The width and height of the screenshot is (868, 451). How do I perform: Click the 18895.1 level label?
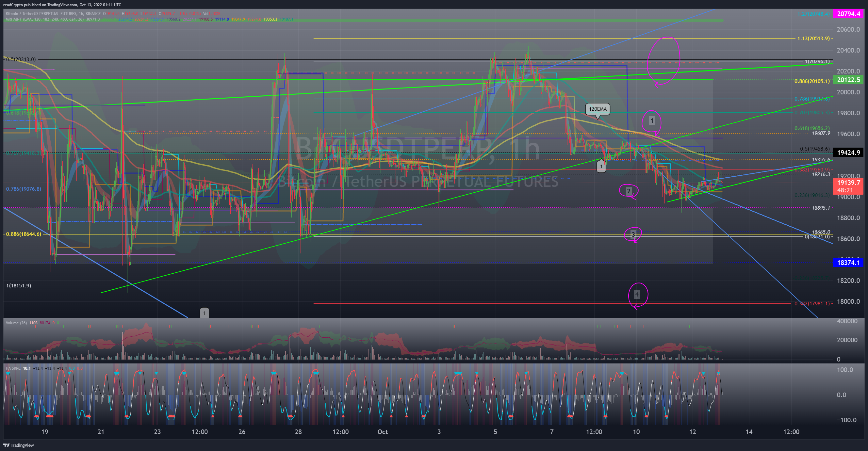point(821,208)
